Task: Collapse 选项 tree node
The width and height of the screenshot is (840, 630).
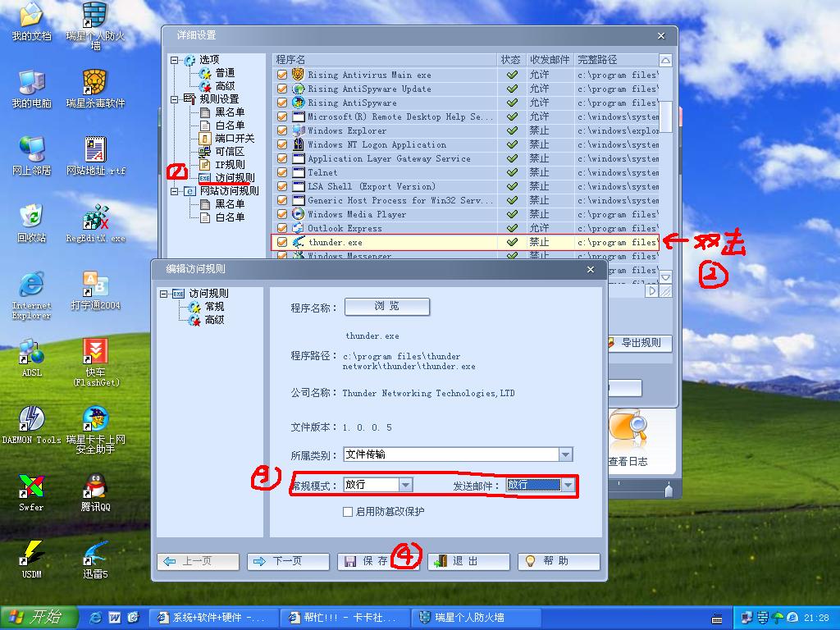Action: coord(174,60)
